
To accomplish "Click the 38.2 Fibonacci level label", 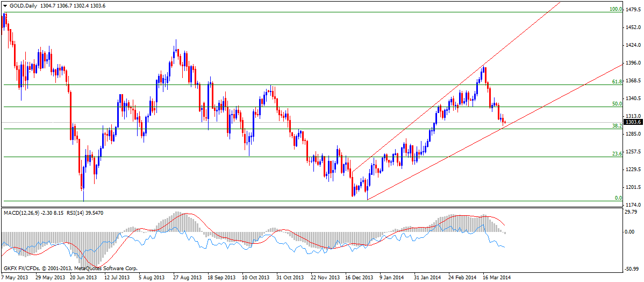I will click(617, 126).
